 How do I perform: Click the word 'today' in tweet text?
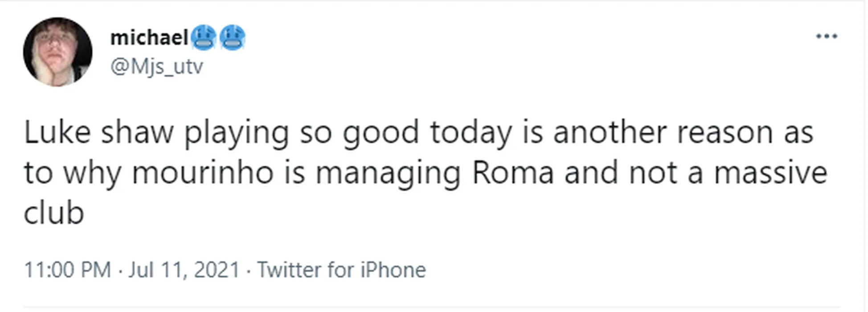(471, 133)
